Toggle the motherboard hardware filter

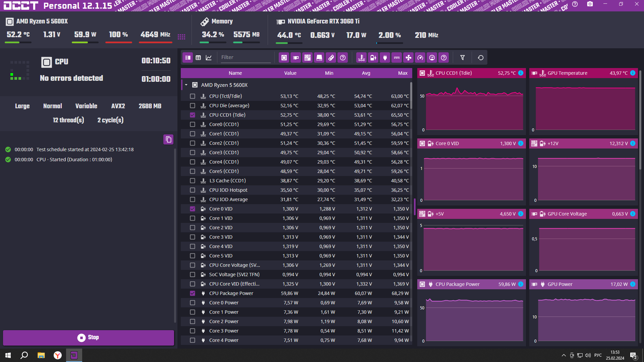click(308, 58)
